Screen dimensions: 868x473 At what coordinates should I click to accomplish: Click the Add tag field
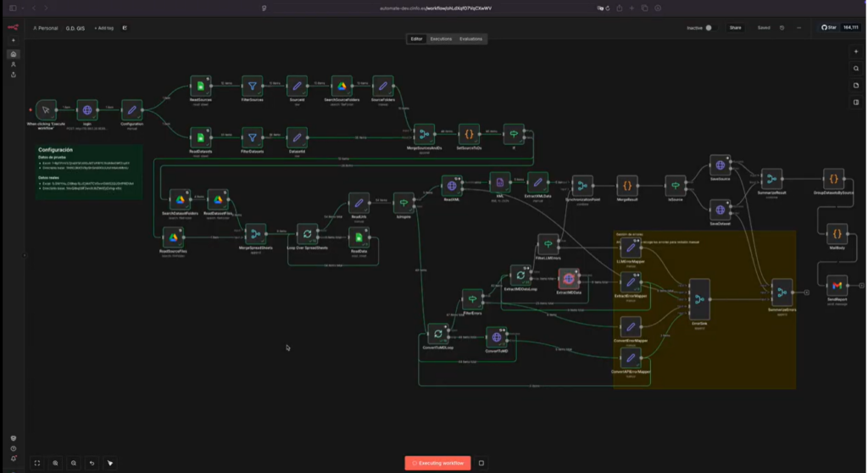point(103,28)
